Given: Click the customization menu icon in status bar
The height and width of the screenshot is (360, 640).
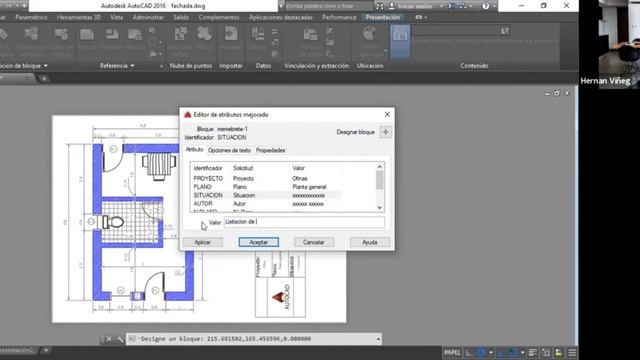Looking at the screenshot, I should tap(572, 352).
